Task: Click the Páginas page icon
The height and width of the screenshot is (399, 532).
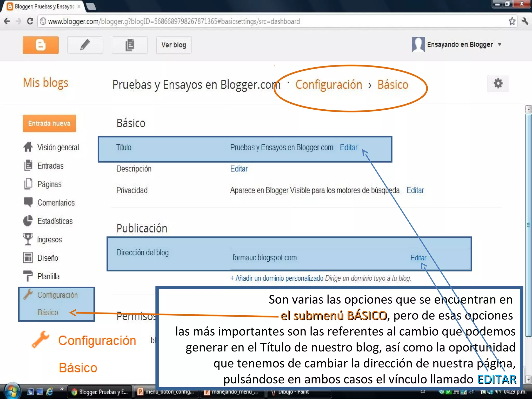Action: coord(28,184)
